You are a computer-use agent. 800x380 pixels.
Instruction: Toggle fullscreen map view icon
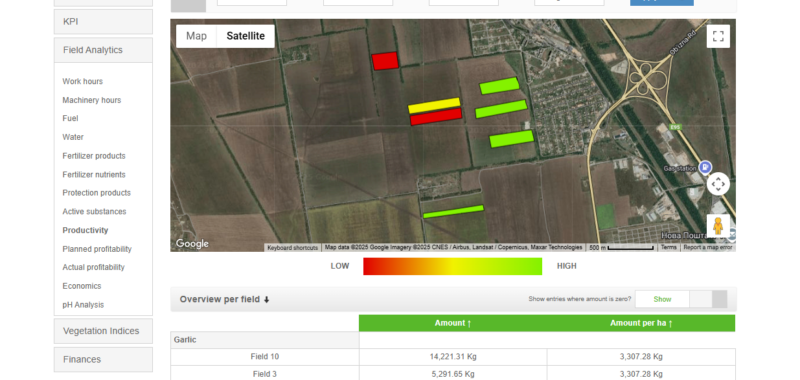point(718,36)
